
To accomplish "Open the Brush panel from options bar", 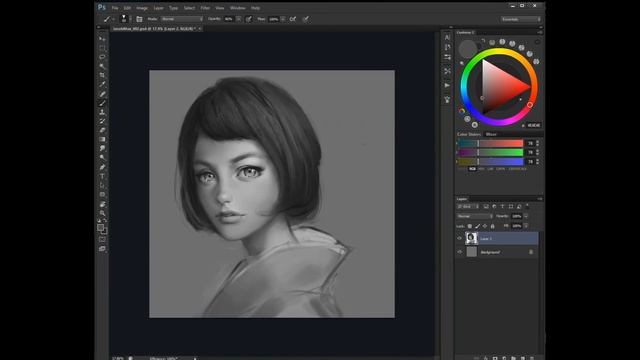I will tap(139, 19).
